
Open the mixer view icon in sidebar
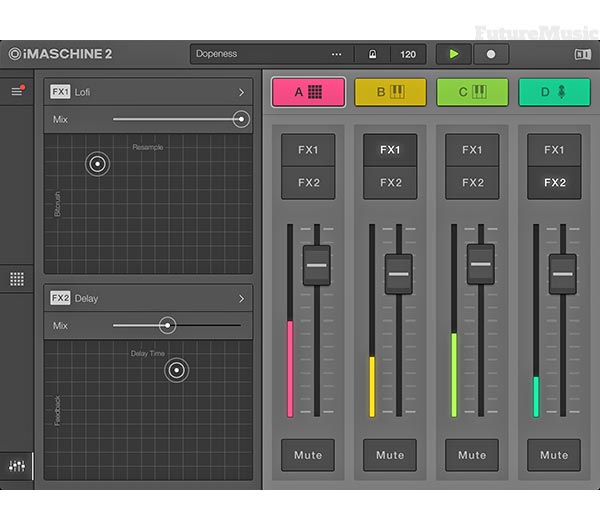coord(17,466)
